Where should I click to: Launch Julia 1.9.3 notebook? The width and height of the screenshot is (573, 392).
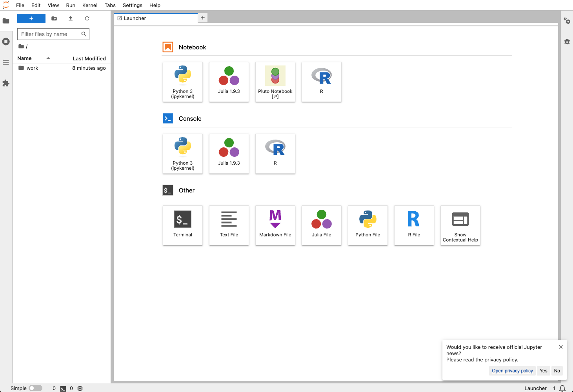click(229, 82)
